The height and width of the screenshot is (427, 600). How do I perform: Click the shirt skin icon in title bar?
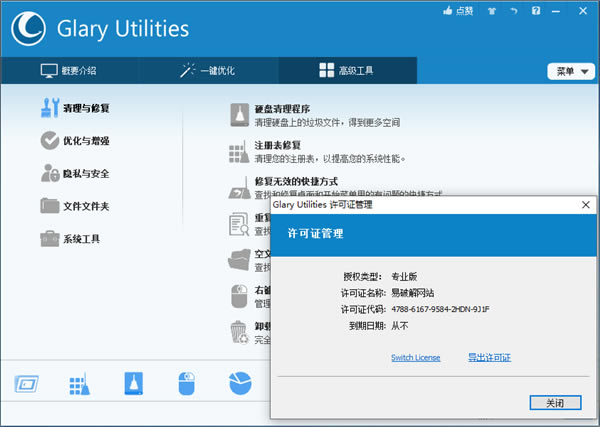coord(490,10)
